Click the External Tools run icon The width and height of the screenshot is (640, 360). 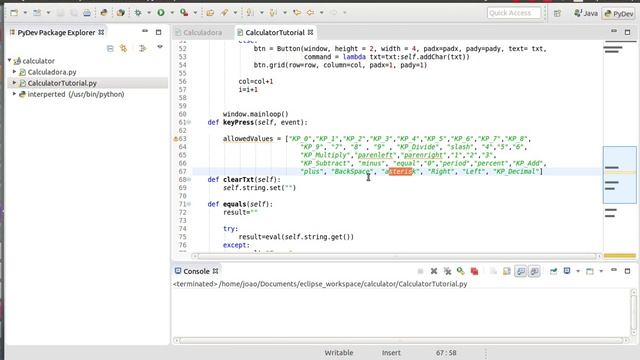tap(184, 13)
